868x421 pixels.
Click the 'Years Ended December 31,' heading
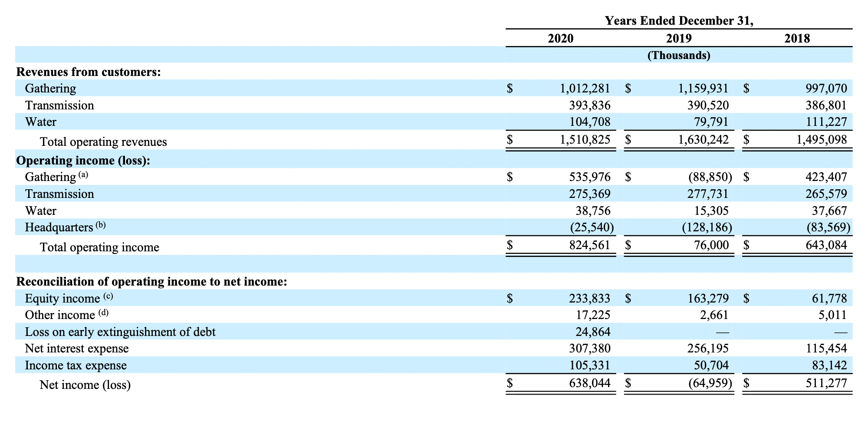679,21
